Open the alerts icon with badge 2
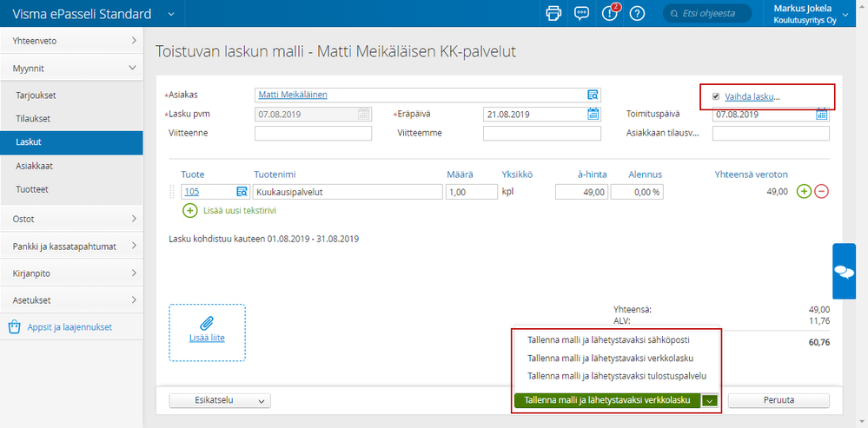 (609, 13)
